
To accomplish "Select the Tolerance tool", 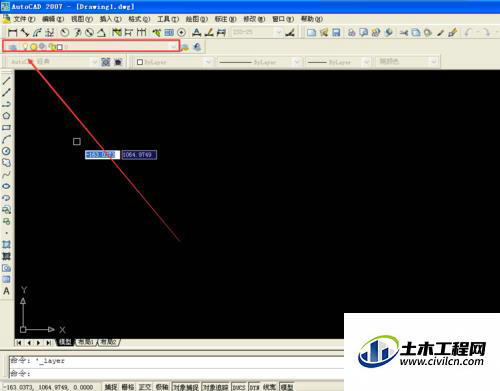I will tap(169, 33).
